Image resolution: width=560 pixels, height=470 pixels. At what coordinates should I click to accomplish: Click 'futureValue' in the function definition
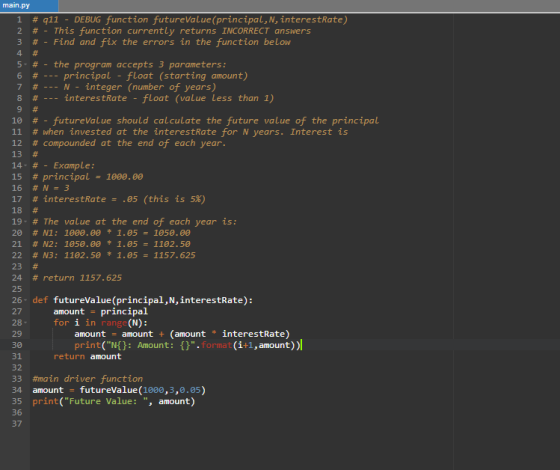[82, 300]
